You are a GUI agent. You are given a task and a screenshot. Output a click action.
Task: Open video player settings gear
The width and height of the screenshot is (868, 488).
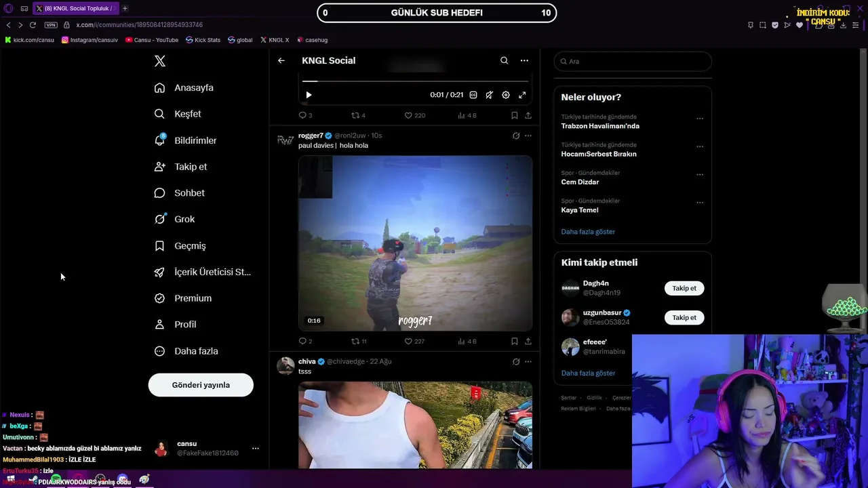click(x=506, y=95)
